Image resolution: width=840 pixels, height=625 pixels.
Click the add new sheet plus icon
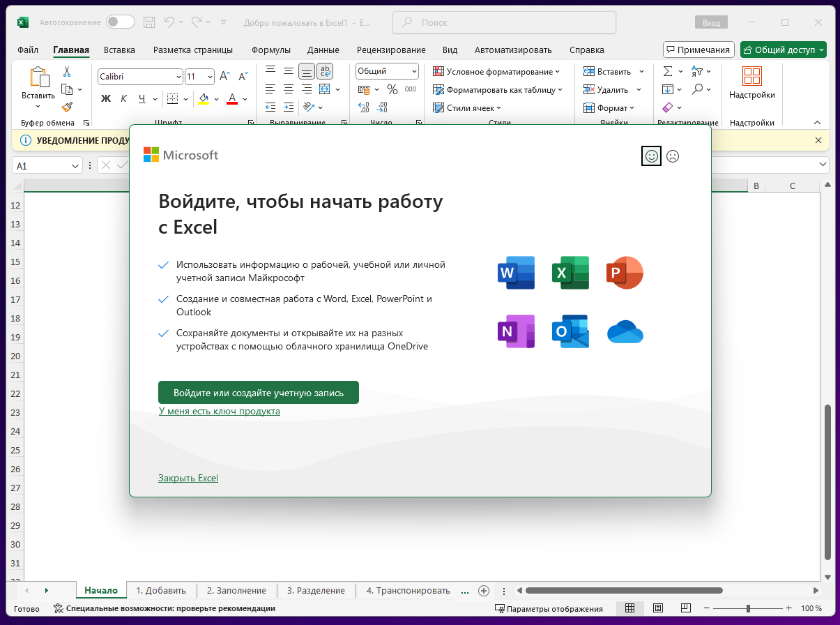coord(484,591)
